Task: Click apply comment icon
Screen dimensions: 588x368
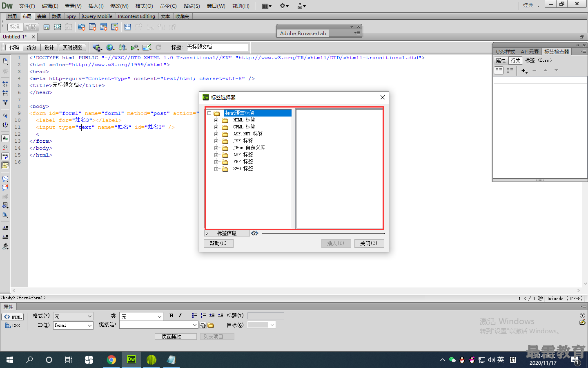Action: [x=5, y=179]
